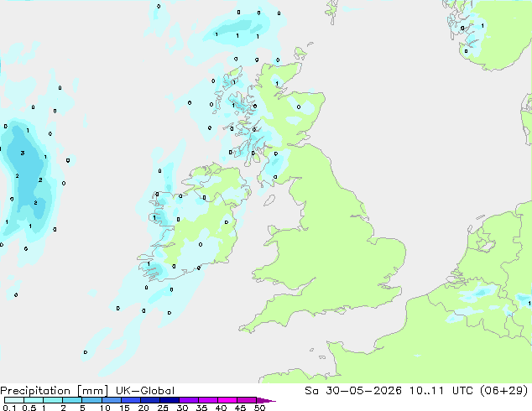The height and width of the screenshot is (411, 532).
Task: Click the over-50 mm arrow at legend end
Action: pos(266,400)
